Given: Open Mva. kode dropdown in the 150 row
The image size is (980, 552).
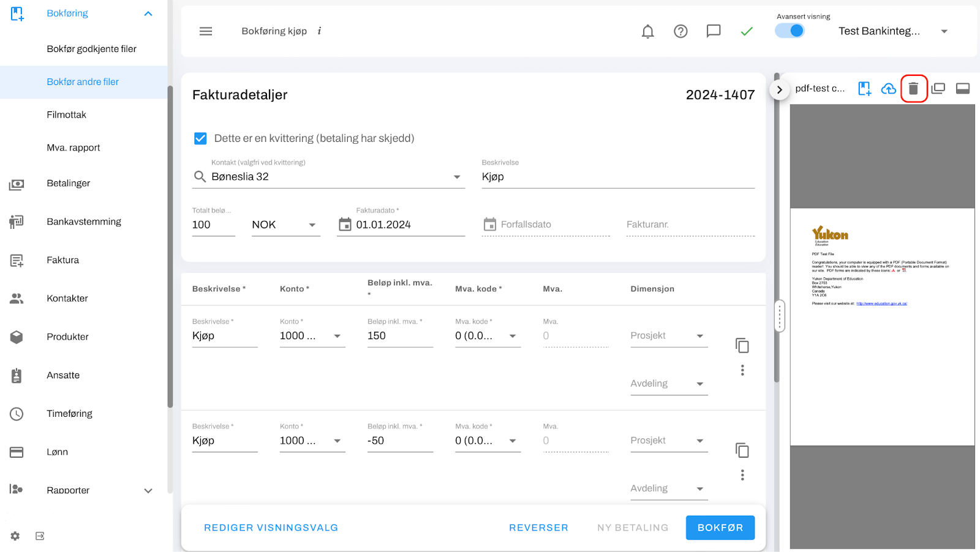Looking at the screenshot, I should point(488,336).
